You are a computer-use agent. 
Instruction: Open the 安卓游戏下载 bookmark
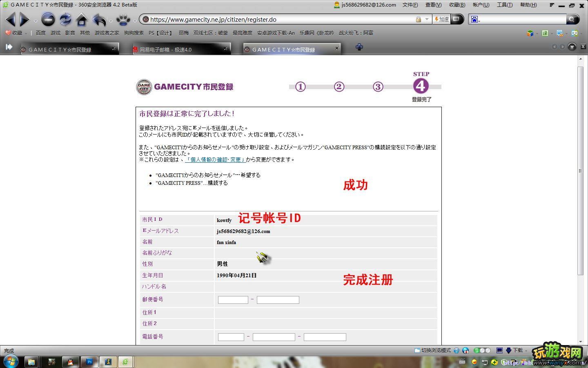pos(276,33)
